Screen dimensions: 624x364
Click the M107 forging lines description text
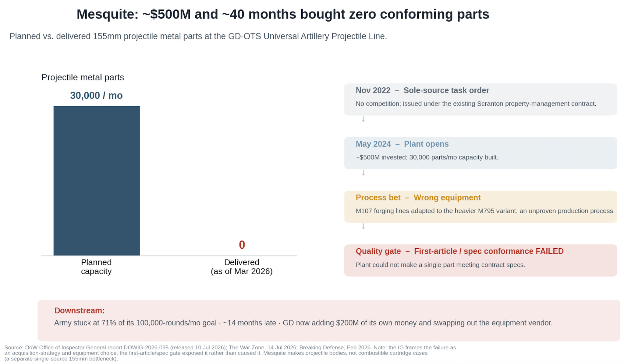pyautogui.click(x=485, y=211)
